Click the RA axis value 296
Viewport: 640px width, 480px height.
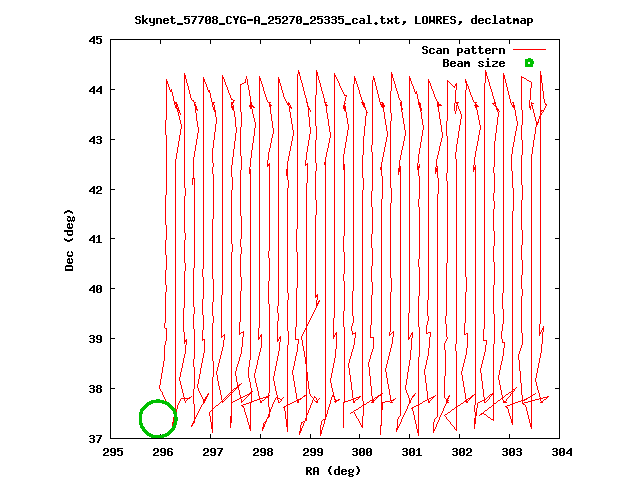(x=162, y=452)
